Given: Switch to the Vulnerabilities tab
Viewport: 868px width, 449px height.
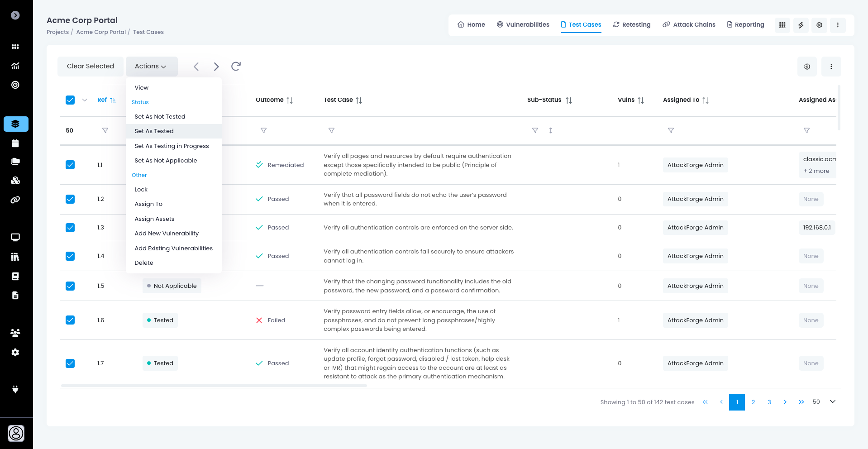Looking at the screenshot, I should point(523,25).
